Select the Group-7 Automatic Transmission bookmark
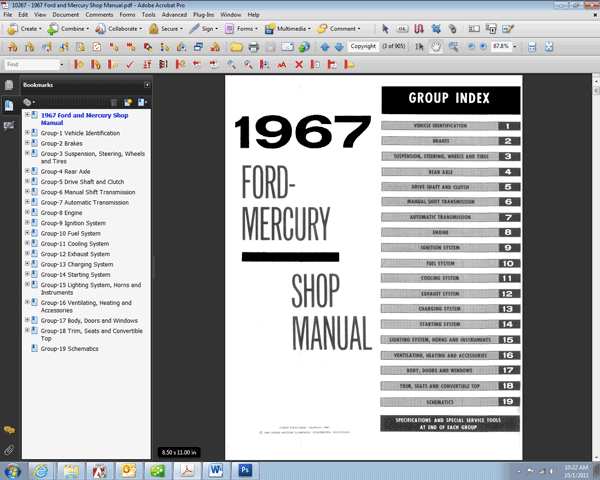This screenshot has height=480, width=600. [x=85, y=202]
